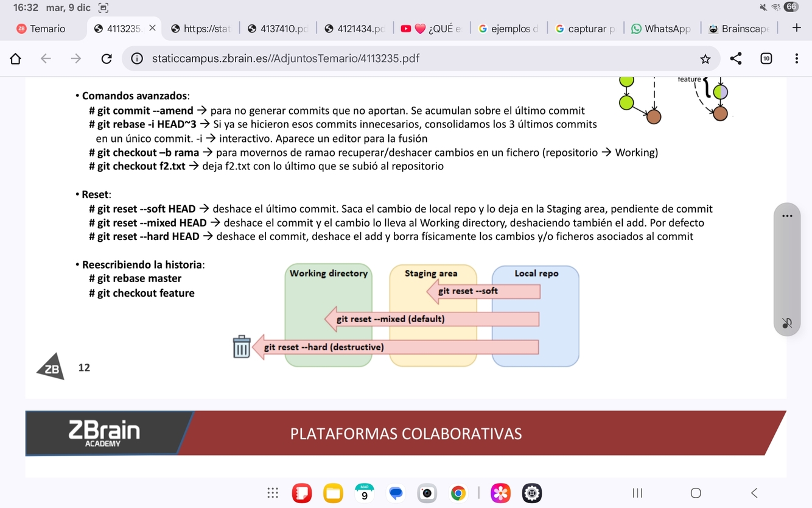This screenshot has width=812, height=508.
Task: Tap the battery indicator showing 66
Action: click(x=791, y=7)
